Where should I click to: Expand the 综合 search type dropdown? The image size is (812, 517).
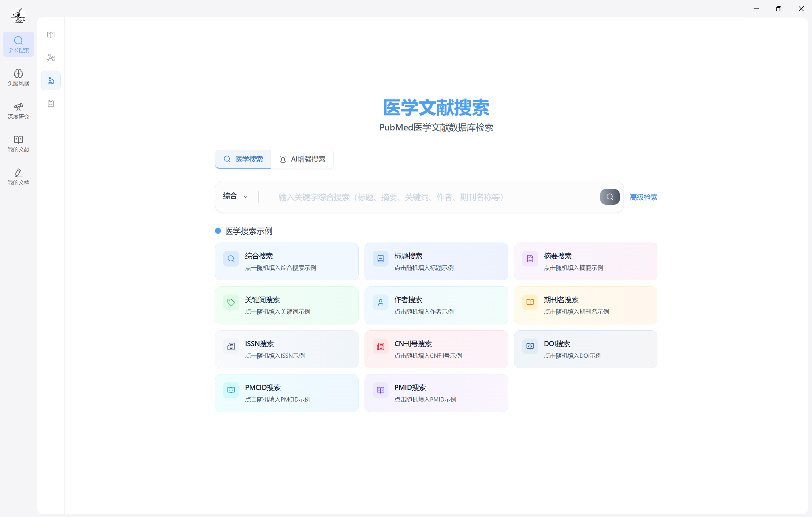236,197
